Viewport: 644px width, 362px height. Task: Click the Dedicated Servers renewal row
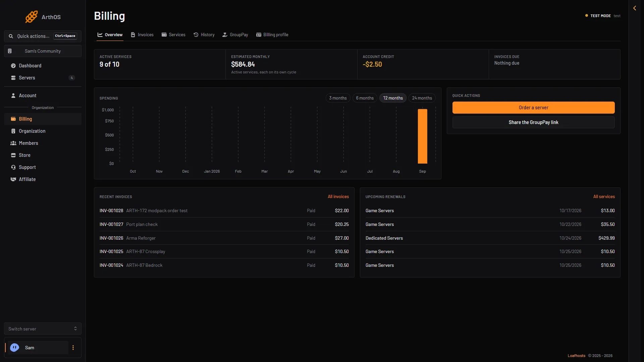[x=490, y=238]
